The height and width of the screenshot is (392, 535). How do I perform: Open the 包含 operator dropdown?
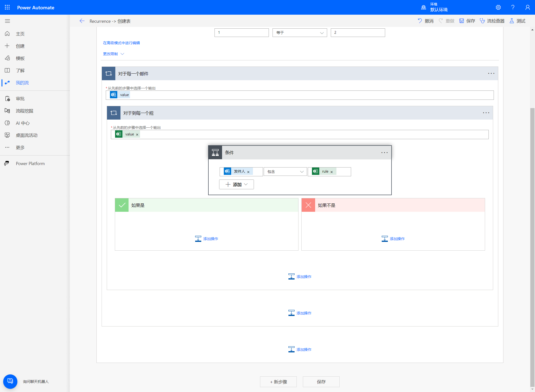(285, 172)
